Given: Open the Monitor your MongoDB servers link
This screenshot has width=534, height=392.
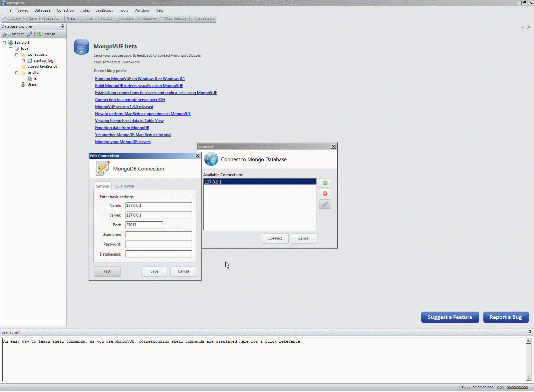Looking at the screenshot, I should click(x=123, y=142).
